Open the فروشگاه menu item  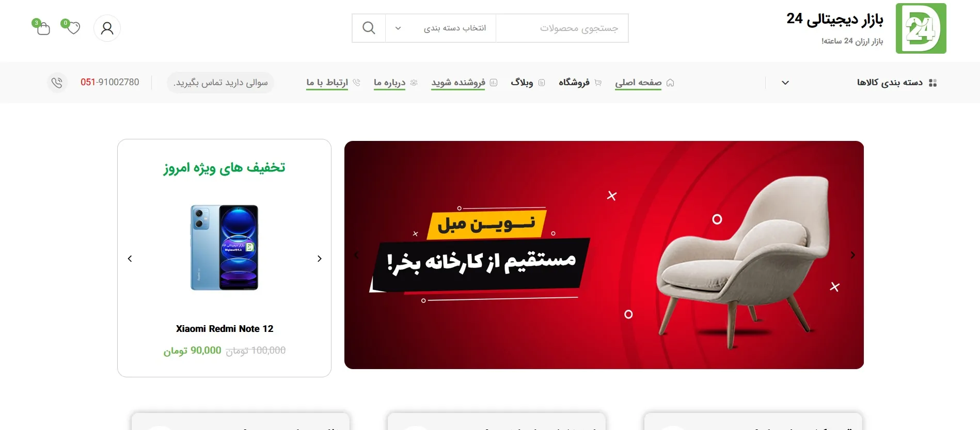(574, 82)
